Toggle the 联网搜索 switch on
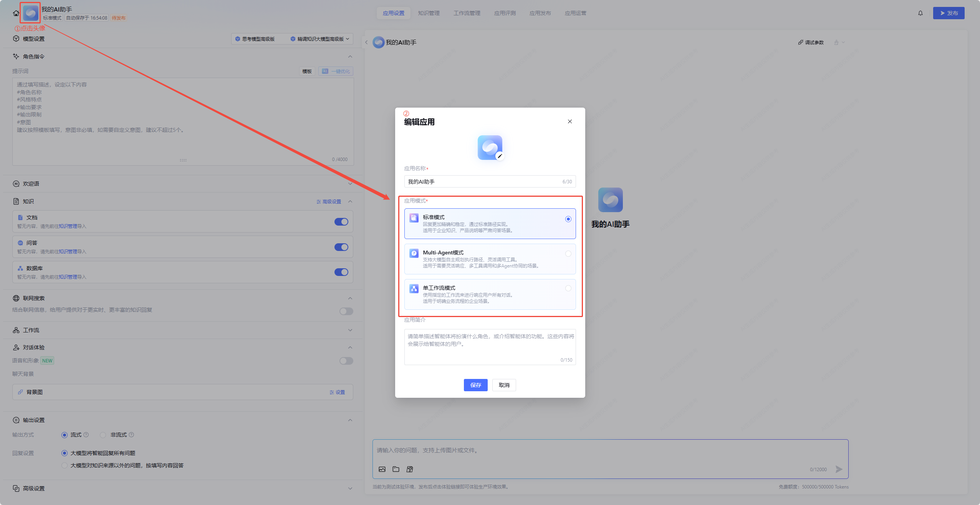 [346, 311]
